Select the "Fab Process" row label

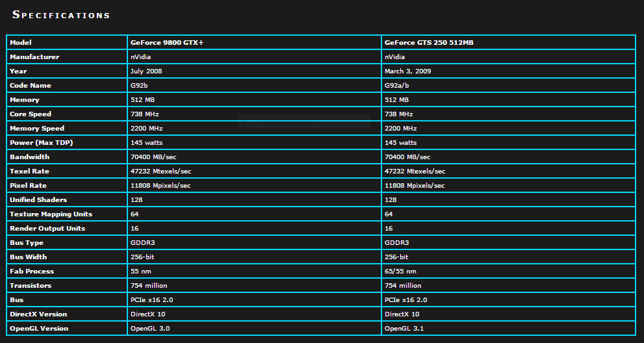(32, 271)
